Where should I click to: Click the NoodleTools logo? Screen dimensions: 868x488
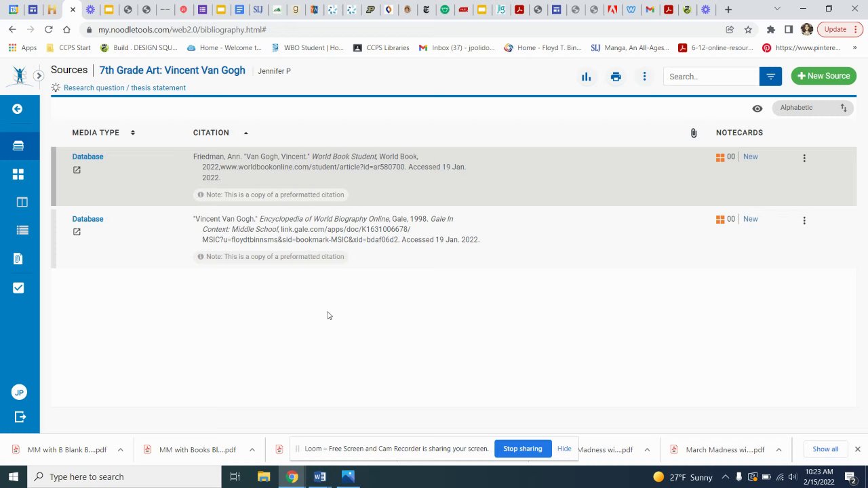pyautogui.click(x=19, y=76)
